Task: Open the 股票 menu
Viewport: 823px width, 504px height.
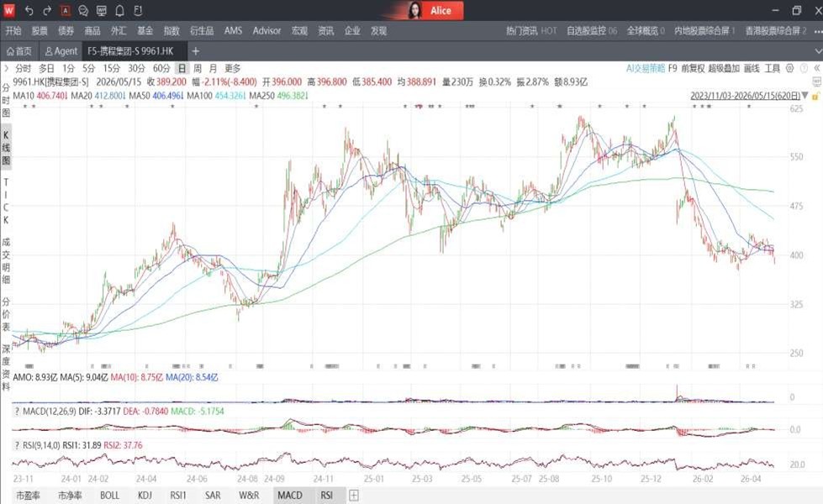Action: coord(40,31)
